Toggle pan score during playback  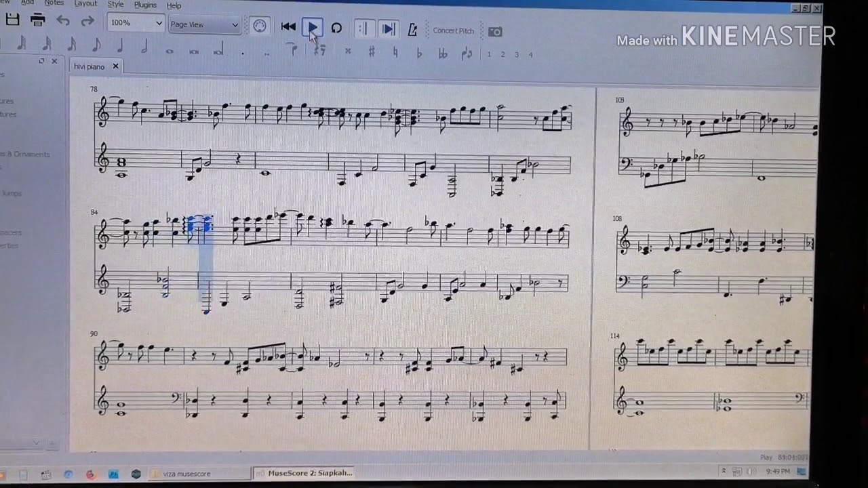[388, 29]
